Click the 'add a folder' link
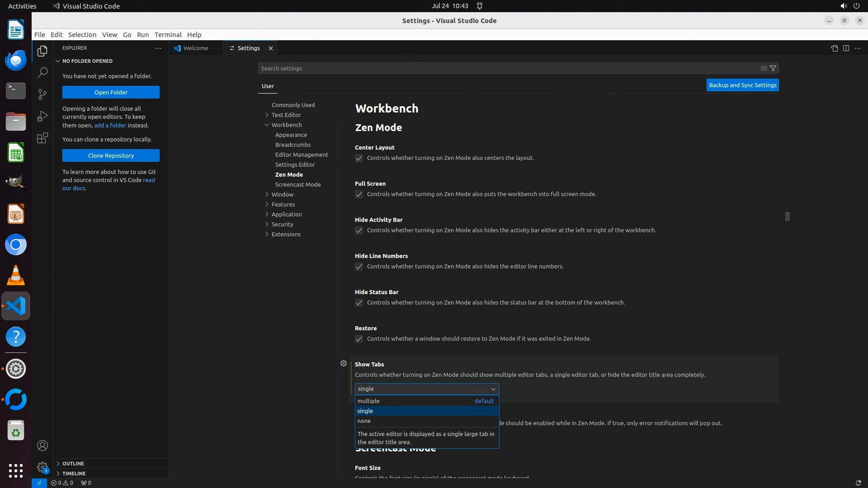This screenshot has width=868, height=488. pos(110,125)
